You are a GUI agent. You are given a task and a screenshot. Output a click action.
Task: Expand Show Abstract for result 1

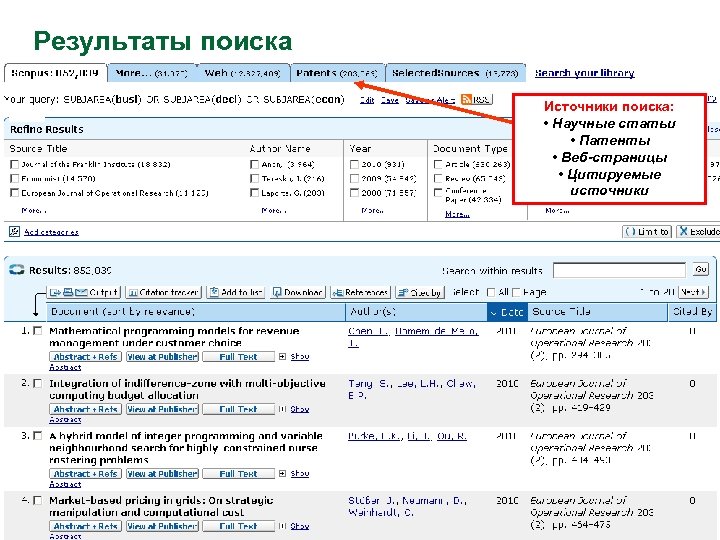click(299, 356)
